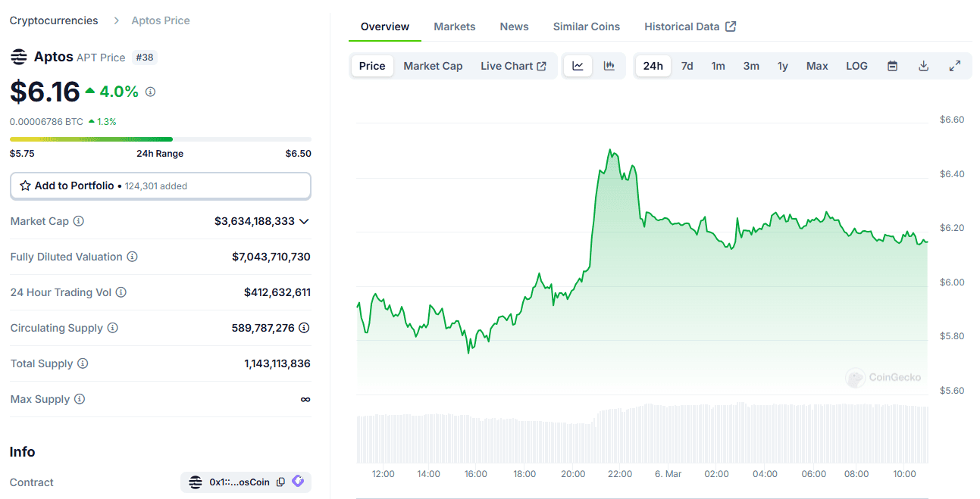The width and height of the screenshot is (980, 499).
Task: Click the $3,634,188,333 market cap value
Action: pos(255,221)
